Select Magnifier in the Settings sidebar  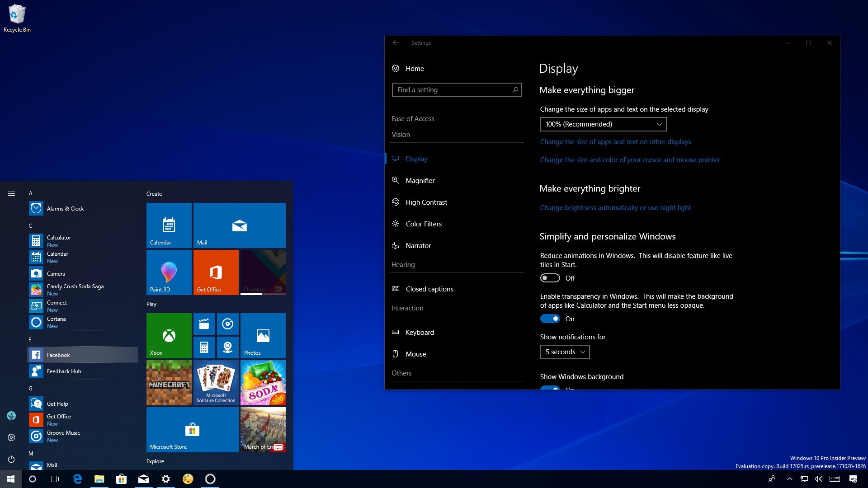coord(420,181)
